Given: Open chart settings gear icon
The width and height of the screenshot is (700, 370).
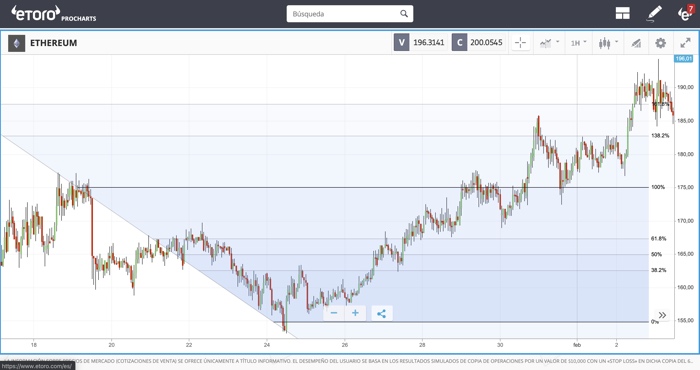Looking at the screenshot, I should [x=660, y=43].
